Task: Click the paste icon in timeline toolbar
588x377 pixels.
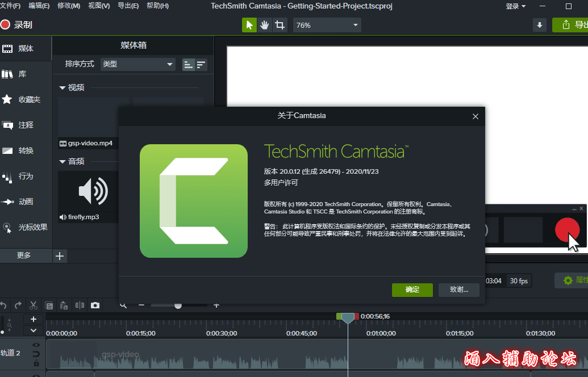Action: 64,305
